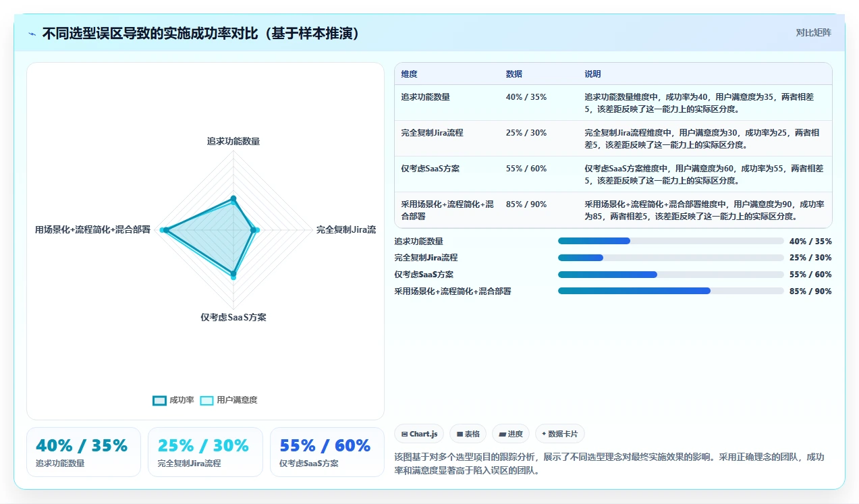Select the 采用场景化+流程简化+混合部署 table cell
The width and height of the screenshot is (859, 504).
(447, 211)
